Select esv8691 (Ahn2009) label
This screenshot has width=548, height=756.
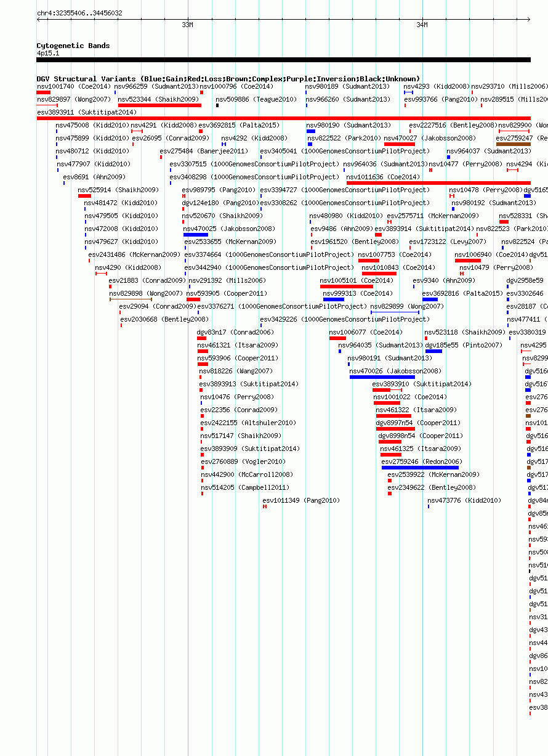coord(94,177)
